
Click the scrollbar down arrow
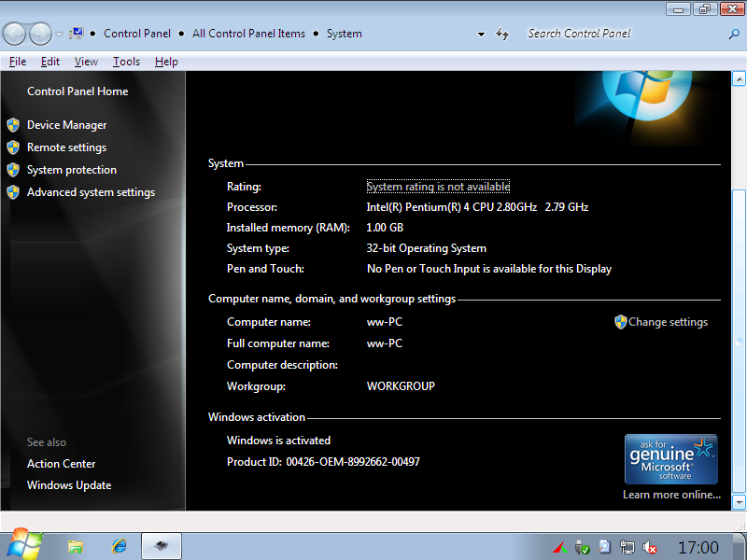tap(739, 502)
